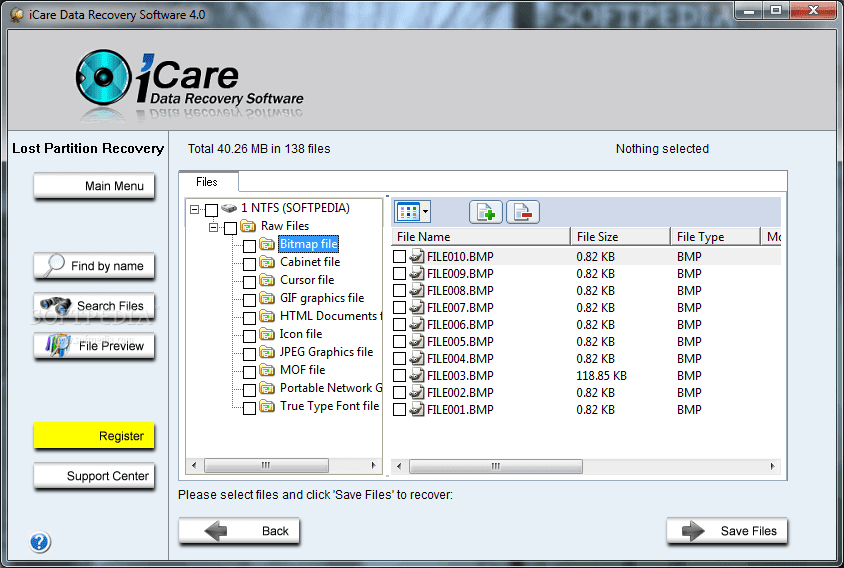Click the JPEG Graphics file folder icon
Screen dimensions: 844x568
click(267, 352)
